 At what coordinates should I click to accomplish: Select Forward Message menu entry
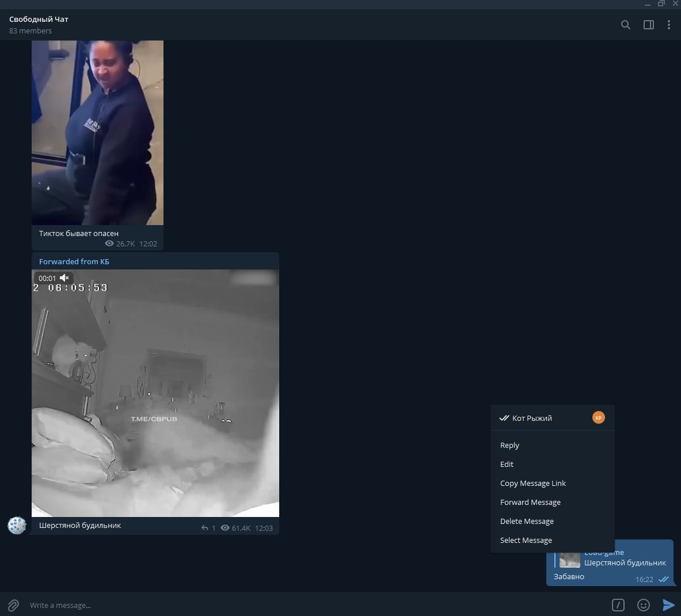tap(553, 502)
